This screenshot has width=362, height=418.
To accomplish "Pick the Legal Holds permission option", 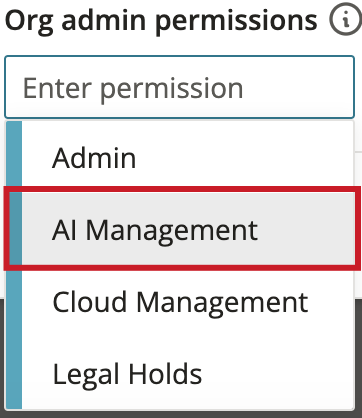I will click(x=180, y=373).
